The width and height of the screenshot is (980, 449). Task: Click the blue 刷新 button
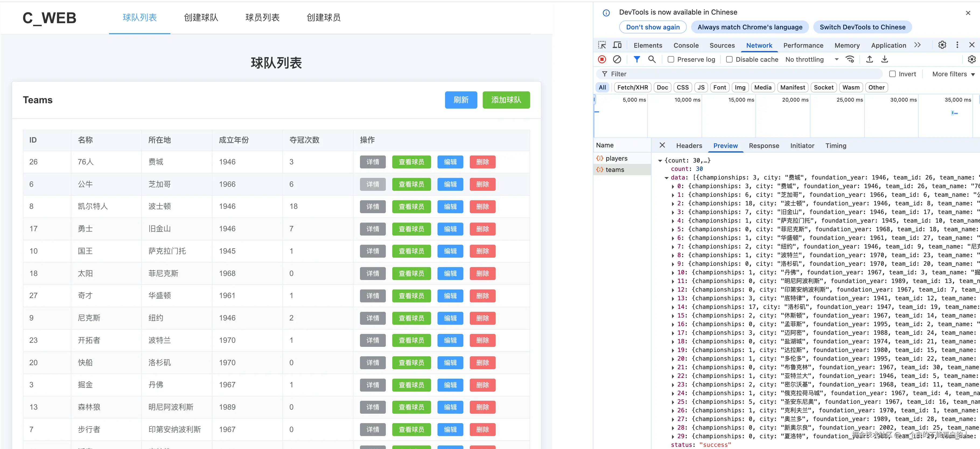pyautogui.click(x=461, y=100)
